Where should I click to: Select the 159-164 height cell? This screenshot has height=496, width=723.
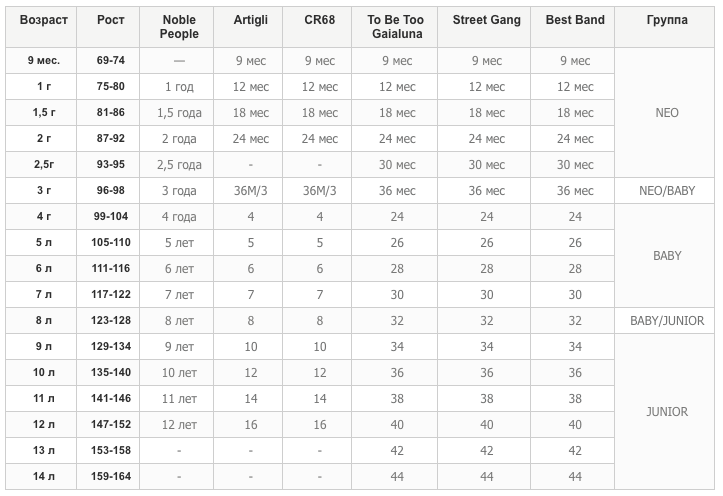tap(111, 477)
